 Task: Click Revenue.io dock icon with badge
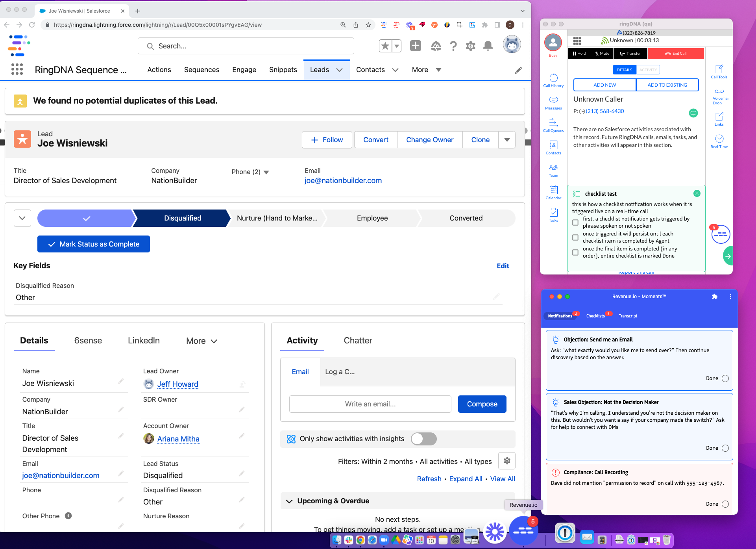[x=523, y=530]
